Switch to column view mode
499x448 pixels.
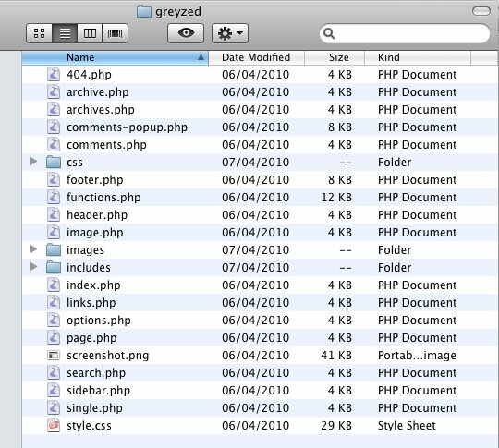(90, 33)
